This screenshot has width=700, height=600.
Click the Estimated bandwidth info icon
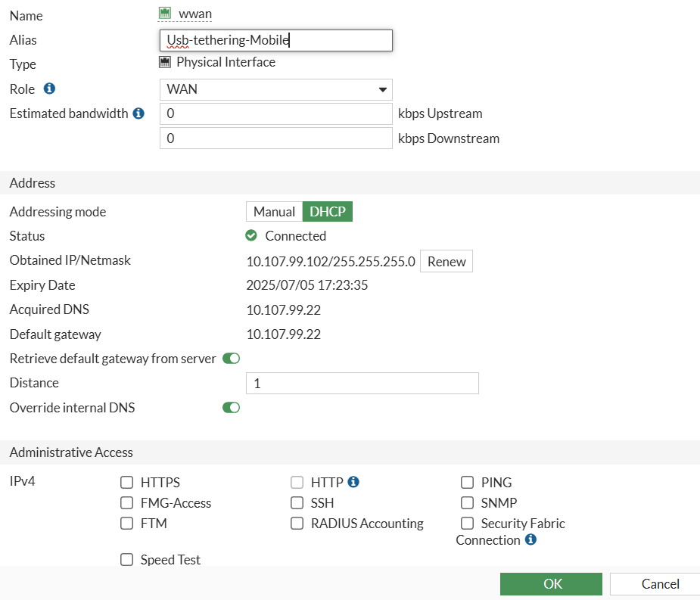coord(138,113)
